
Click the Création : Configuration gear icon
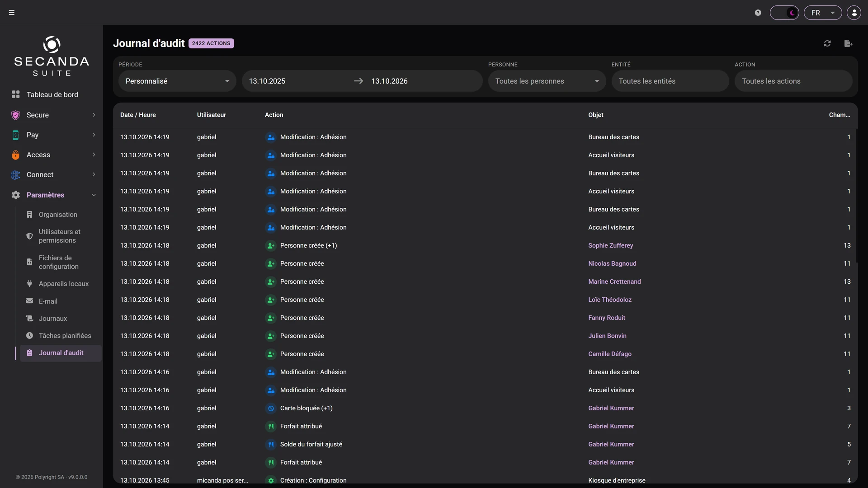(x=271, y=481)
